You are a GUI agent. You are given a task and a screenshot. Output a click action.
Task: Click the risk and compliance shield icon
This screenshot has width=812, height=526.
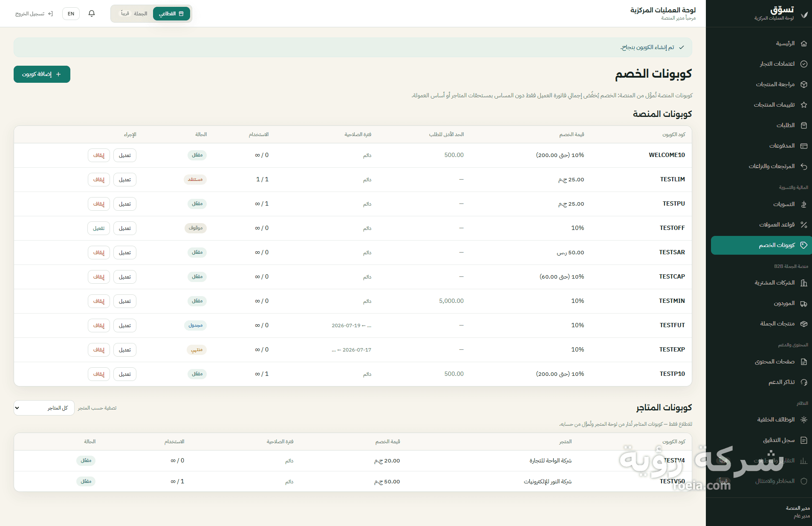pyautogui.click(x=803, y=481)
